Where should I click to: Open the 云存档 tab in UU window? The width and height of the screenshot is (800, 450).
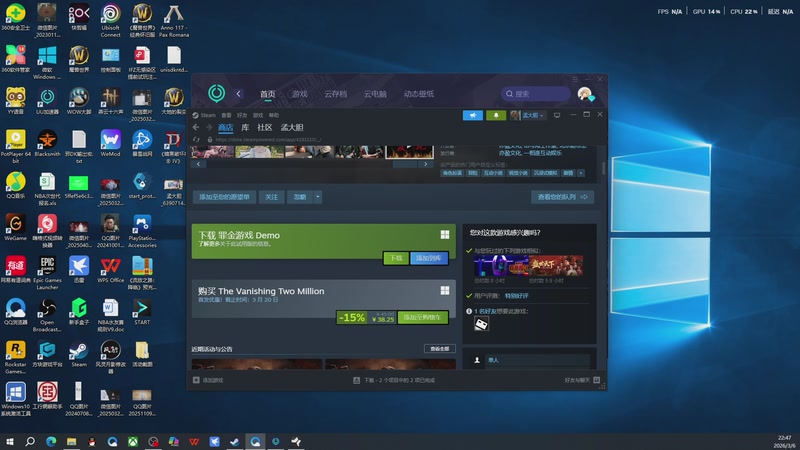tap(336, 94)
